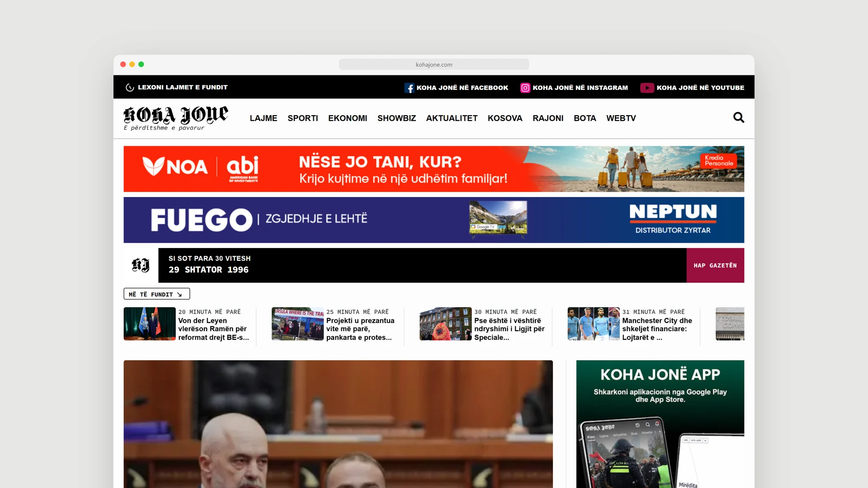Image resolution: width=868 pixels, height=488 pixels.
Task: Expand the Më të fundit button
Action: (157, 294)
